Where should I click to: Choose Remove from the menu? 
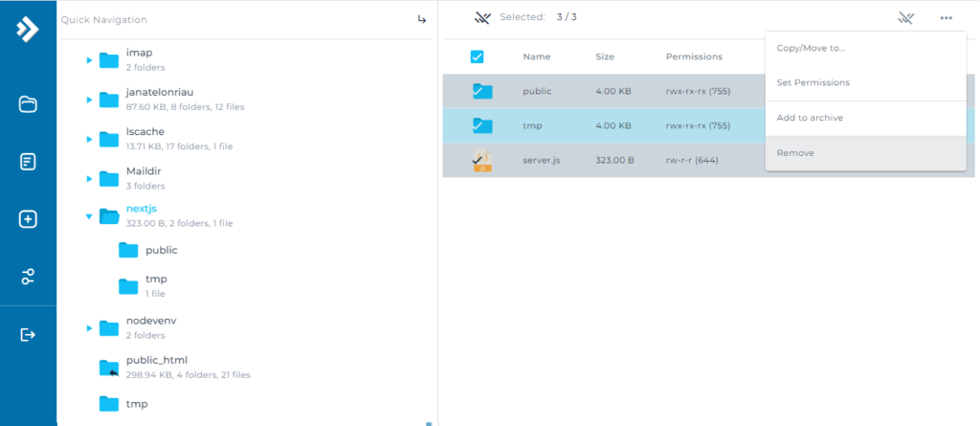865,153
